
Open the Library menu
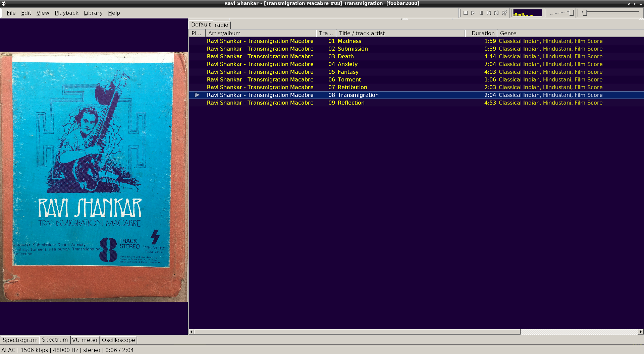[93, 13]
